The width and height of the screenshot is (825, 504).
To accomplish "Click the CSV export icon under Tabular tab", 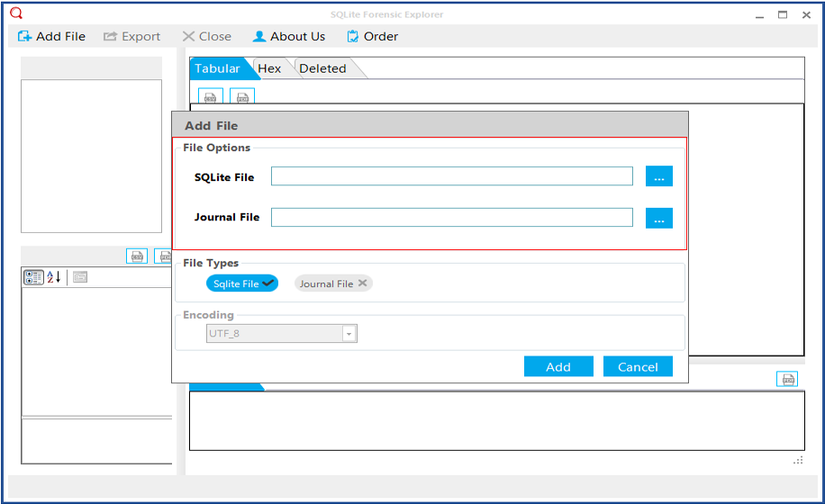I will 210,96.
